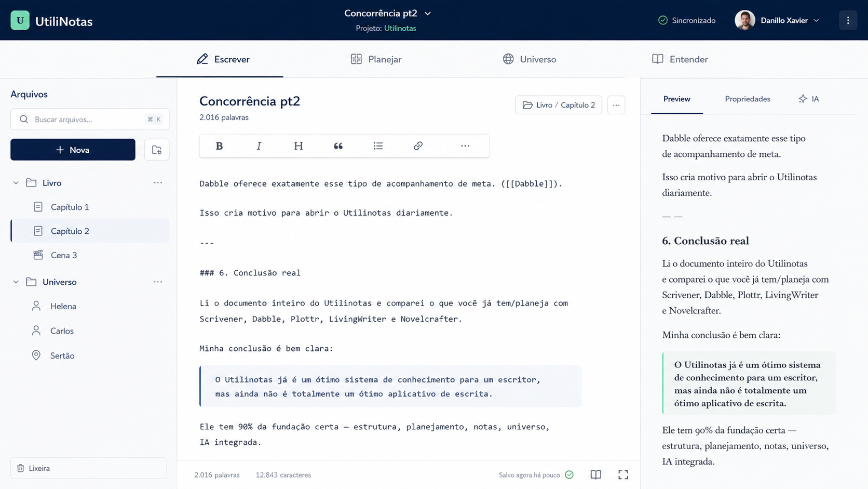
Task: Switch to the Entender tab
Action: pyautogui.click(x=680, y=59)
